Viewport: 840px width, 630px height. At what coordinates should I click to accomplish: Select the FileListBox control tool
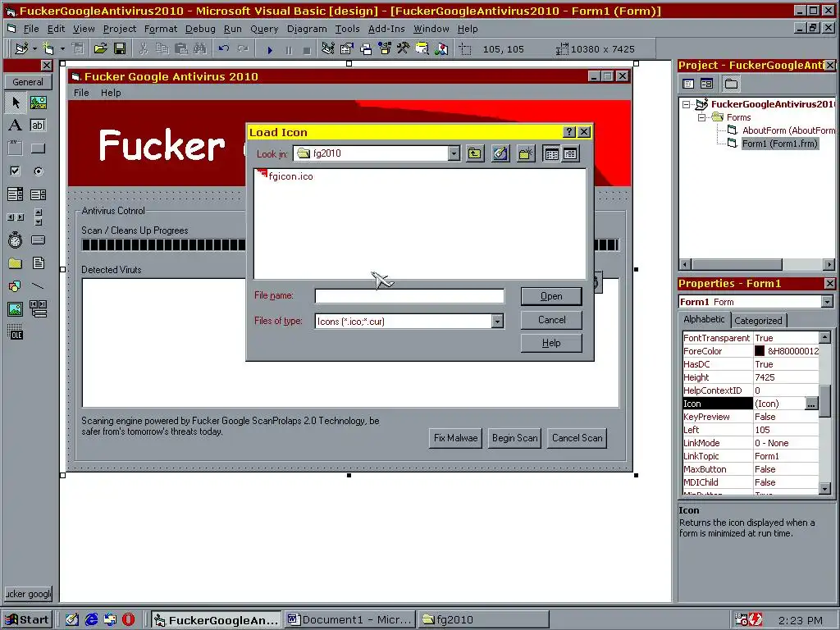point(38,263)
